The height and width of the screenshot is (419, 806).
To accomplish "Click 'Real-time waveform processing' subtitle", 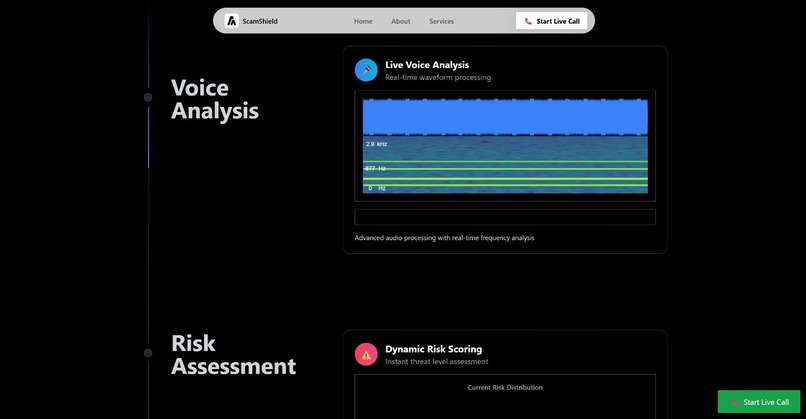I will click(438, 78).
